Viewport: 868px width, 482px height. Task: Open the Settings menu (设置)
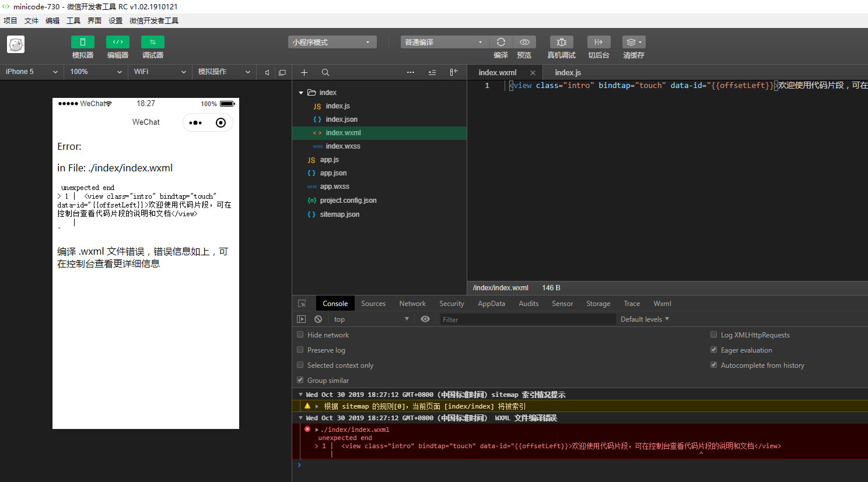point(116,20)
